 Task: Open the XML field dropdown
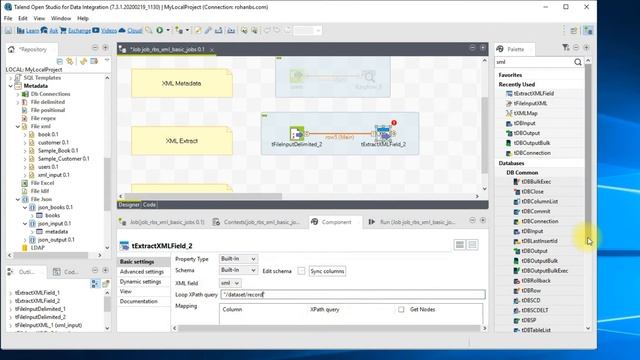tap(230, 283)
